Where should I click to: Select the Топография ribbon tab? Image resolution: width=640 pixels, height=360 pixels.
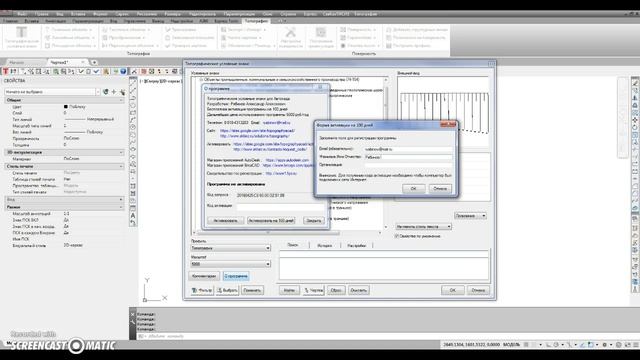coord(257,21)
